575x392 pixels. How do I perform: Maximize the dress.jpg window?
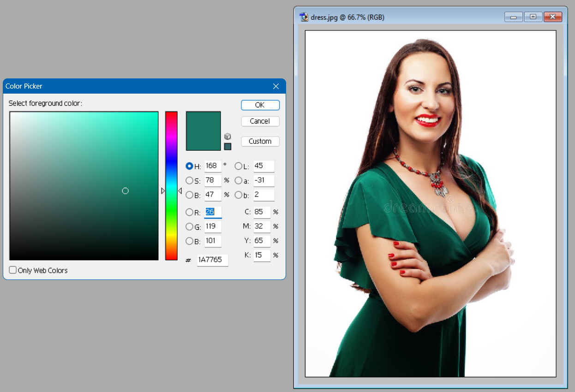coord(533,17)
